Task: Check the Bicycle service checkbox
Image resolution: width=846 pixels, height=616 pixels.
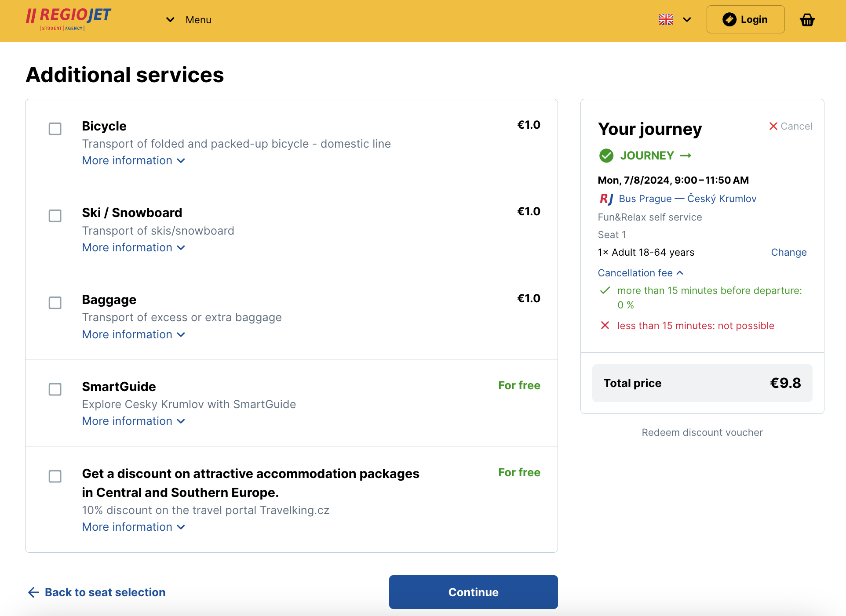Action: pos(55,129)
